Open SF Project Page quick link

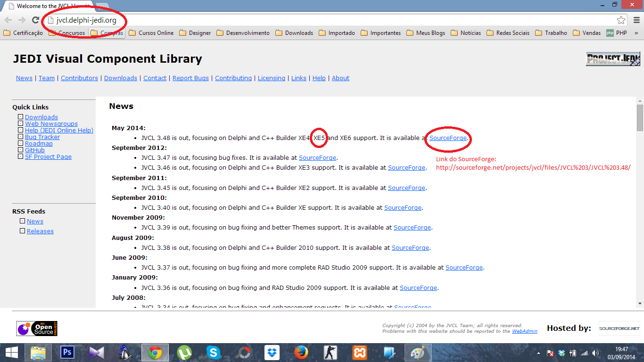(48, 157)
